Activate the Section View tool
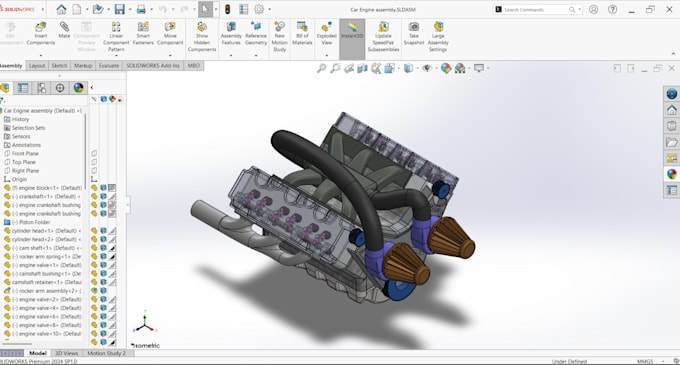 [362, 68]
